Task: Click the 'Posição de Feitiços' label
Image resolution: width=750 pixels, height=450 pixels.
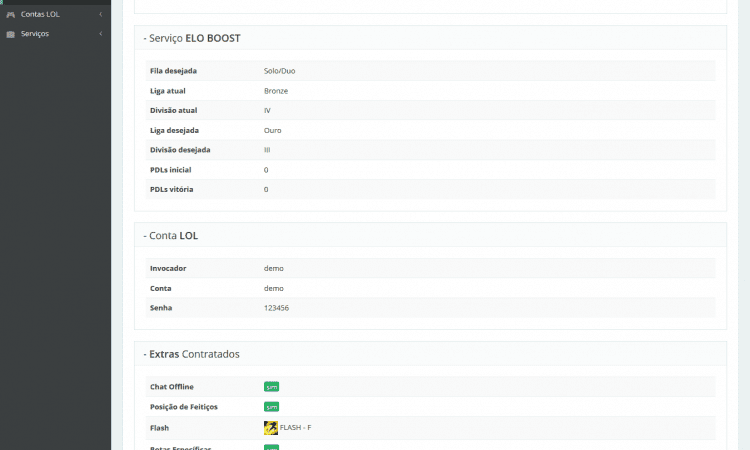Action: click(x=184, y=407)
